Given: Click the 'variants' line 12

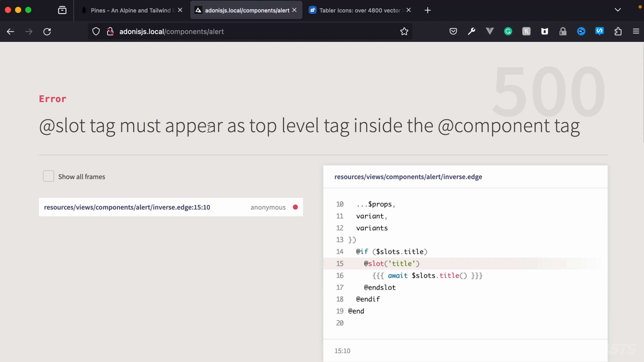Looking at the screenshot, I should pos(372,228).
